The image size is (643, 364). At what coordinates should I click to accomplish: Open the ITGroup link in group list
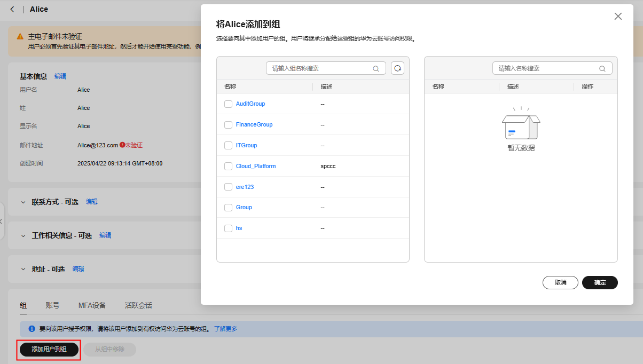point(246,145)
